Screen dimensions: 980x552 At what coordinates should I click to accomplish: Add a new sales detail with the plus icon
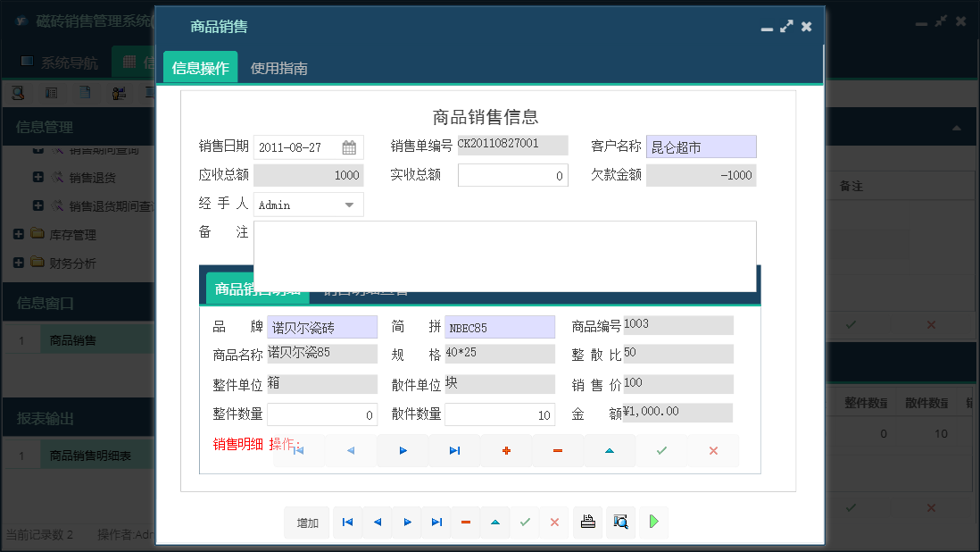(506, 451)
